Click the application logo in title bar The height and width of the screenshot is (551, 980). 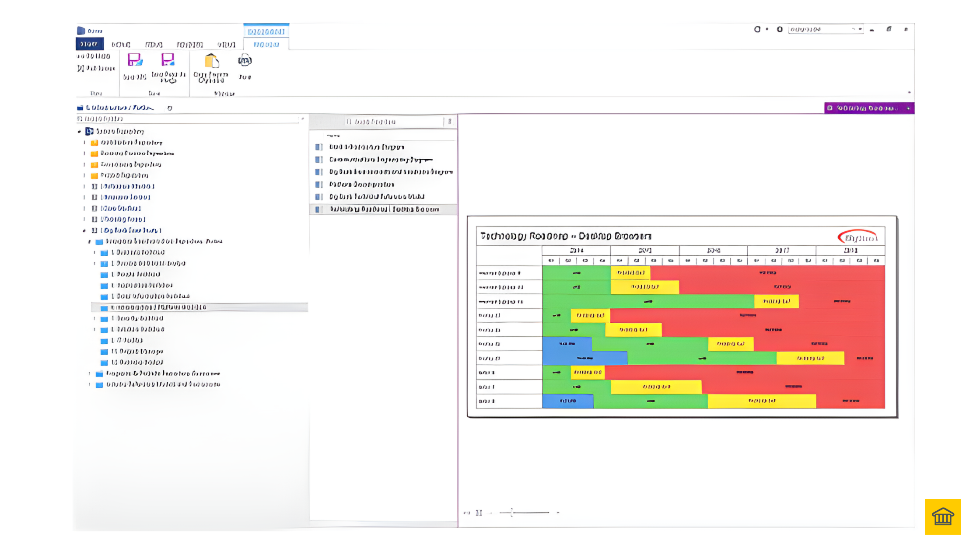coord(81,31)
